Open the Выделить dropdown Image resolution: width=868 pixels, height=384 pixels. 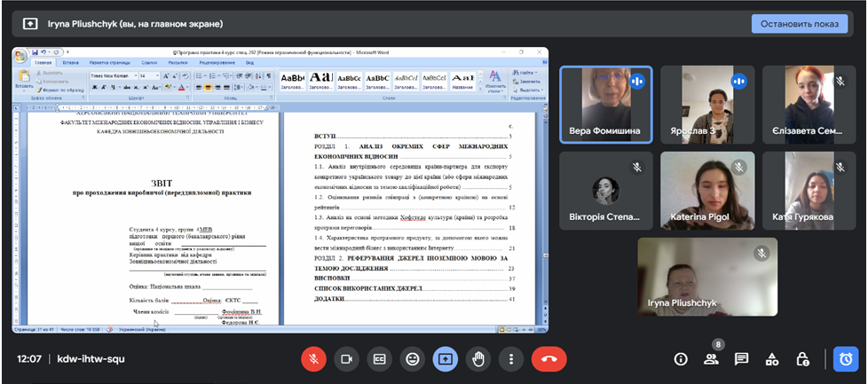coord(528,90)
